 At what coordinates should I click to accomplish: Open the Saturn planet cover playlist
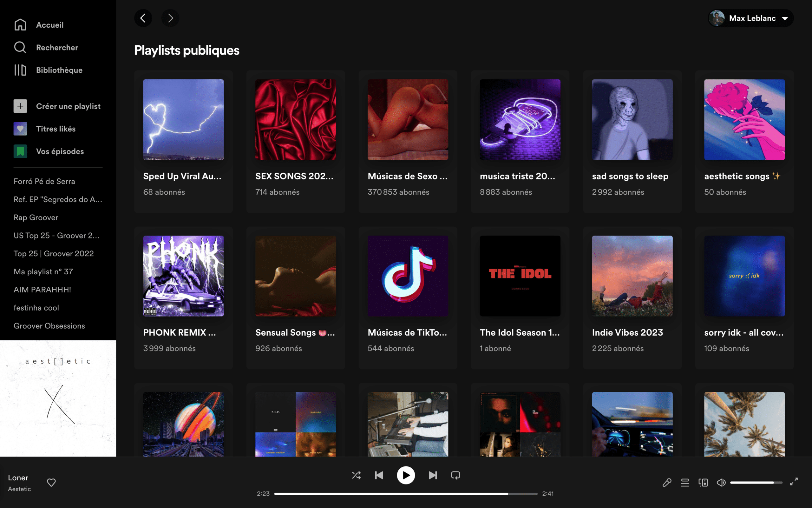point(184,424)
